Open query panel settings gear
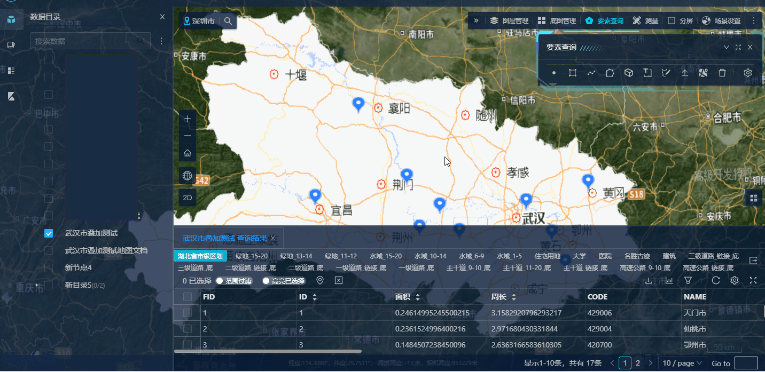The image size is (765, 372). (x=748, y=73)
